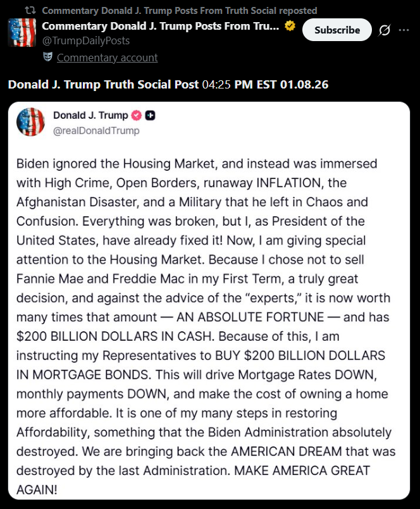Click the 'Donald J. Trump Truth Social Post' caption
Viewport: 420px width, 509px height.
(103, 84)
